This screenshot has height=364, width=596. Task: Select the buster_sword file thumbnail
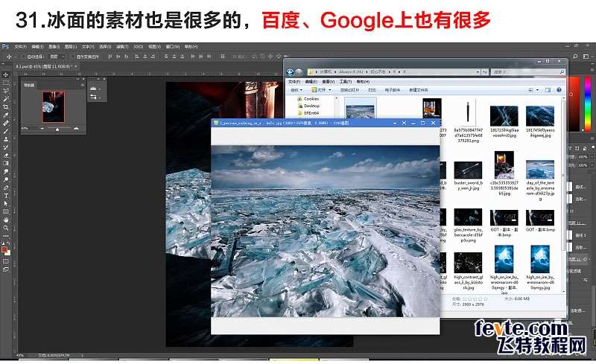click(468, 170)
